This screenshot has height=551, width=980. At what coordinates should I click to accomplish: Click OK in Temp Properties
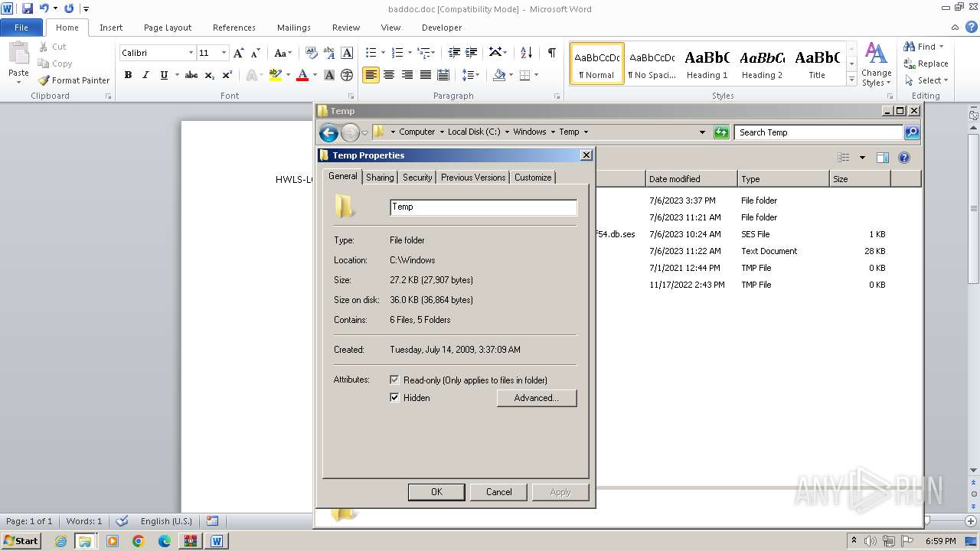tap(436, 492)
